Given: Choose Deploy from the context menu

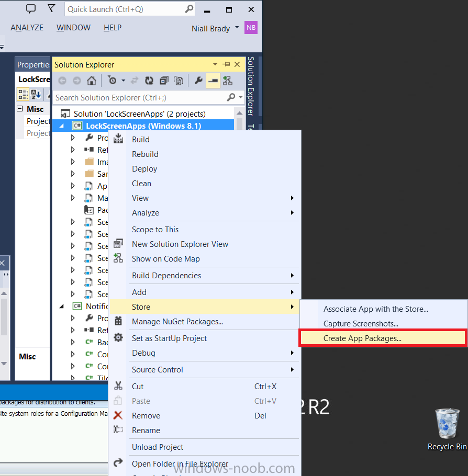Looking at the screenshot, I should coord(205,169).
